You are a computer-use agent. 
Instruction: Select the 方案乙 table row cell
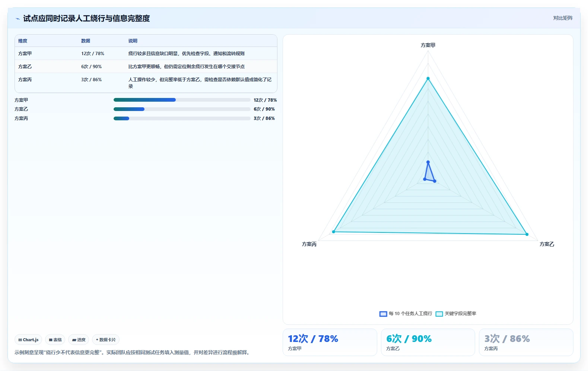(25, 67)
